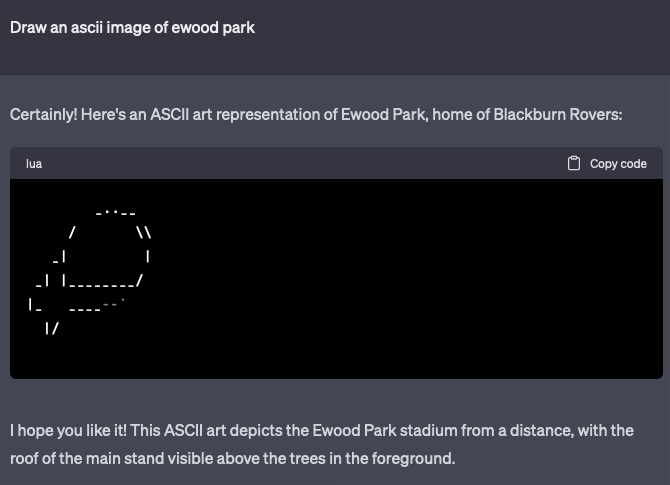Click the word Certainly! in the response
Image resolution: width=670 pixels, height=485 pixels.
point(44,115)
